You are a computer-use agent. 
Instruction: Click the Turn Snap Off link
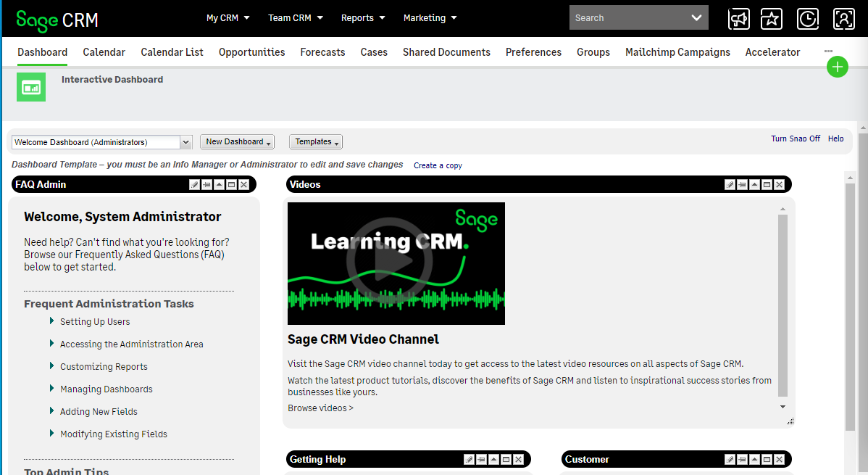point(796,139)
